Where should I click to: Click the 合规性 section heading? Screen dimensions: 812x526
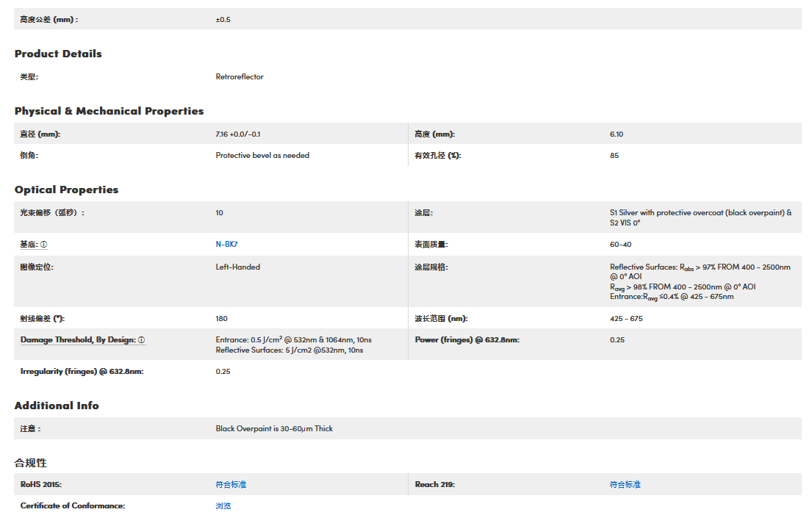point(31,463)
